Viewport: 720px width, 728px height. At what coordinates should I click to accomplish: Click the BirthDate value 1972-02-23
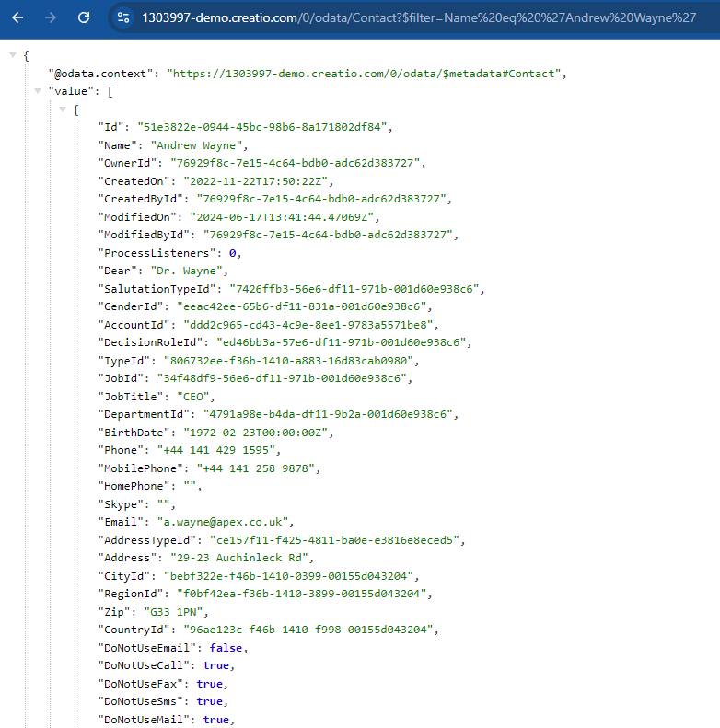255,433
